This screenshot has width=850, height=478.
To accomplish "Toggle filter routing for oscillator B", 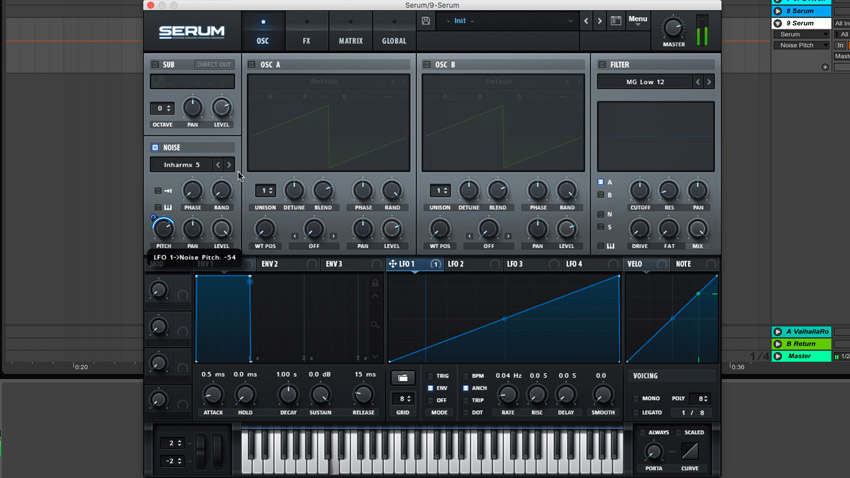I will [x=601, y=195].
